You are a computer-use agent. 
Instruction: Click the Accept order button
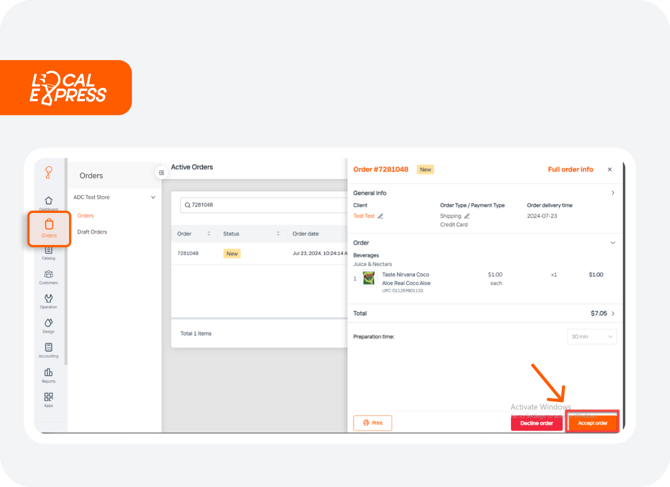[593, 423]
